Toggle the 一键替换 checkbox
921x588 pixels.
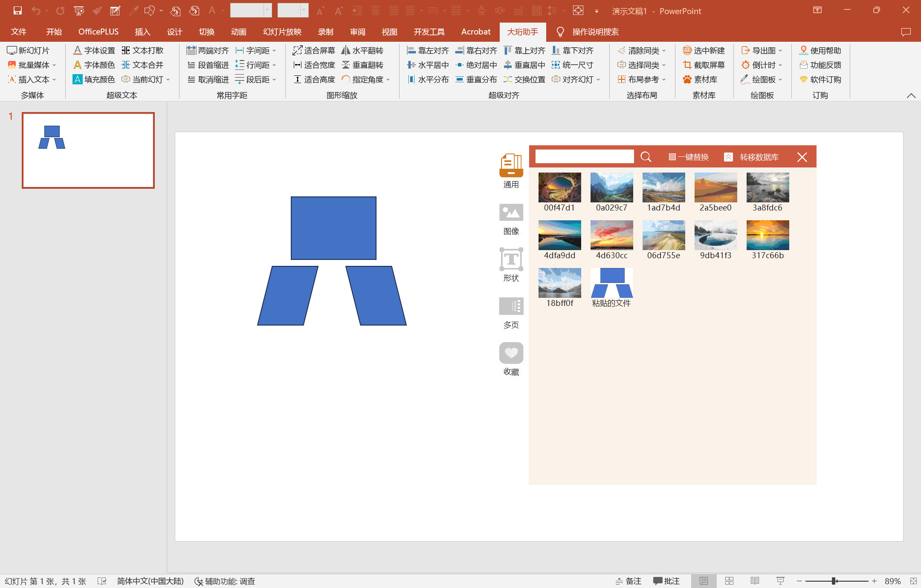point(672,157)
